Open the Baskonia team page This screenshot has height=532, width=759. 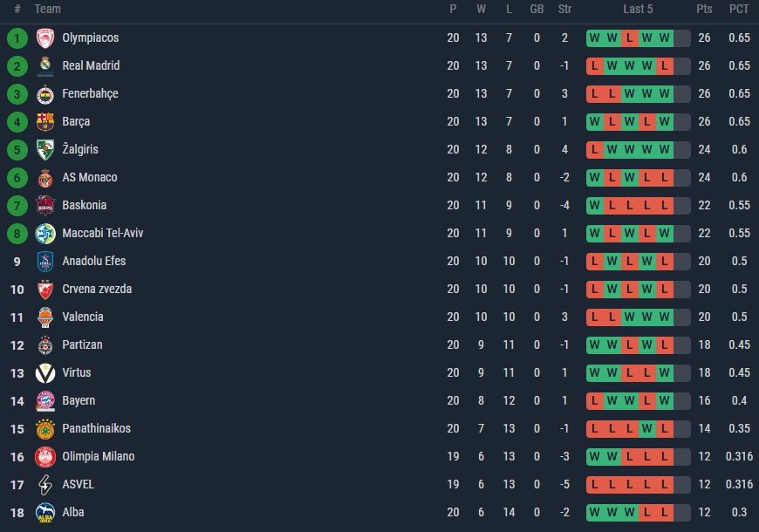coord(85,205)
